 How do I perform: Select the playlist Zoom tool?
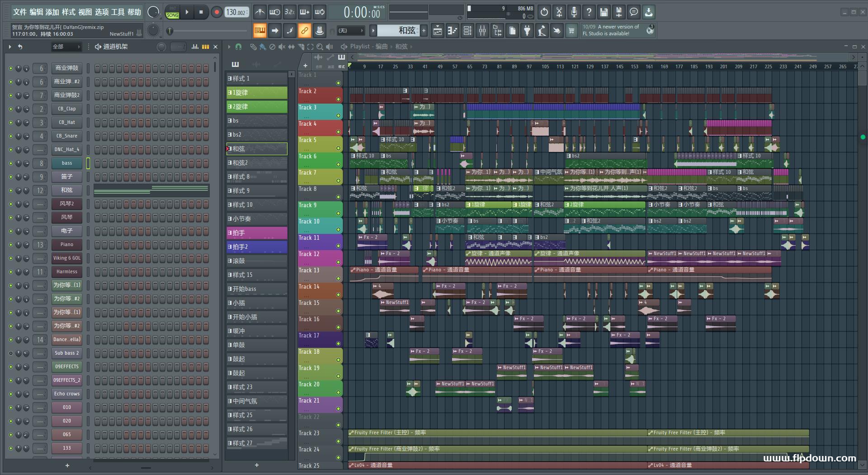point(320,47)
